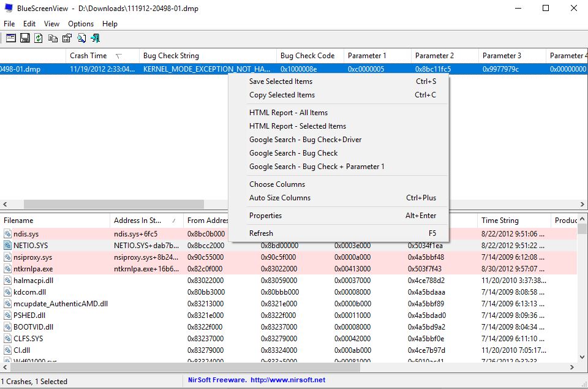Select the KERNEL_MODE_EXCEPTION_NOT_HA... crash cell
588x389 pixels.
tap(206, 69)
